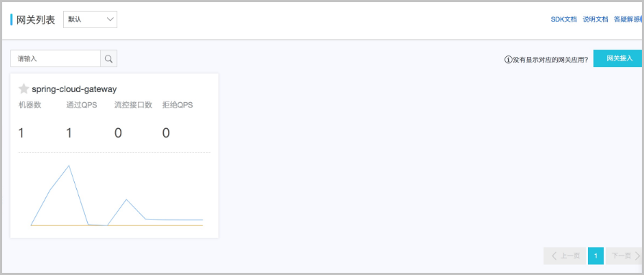Open the 答疑解惑 link
Image resolution: width=644 pixels, height=275 pixels.
coord(627,19)
